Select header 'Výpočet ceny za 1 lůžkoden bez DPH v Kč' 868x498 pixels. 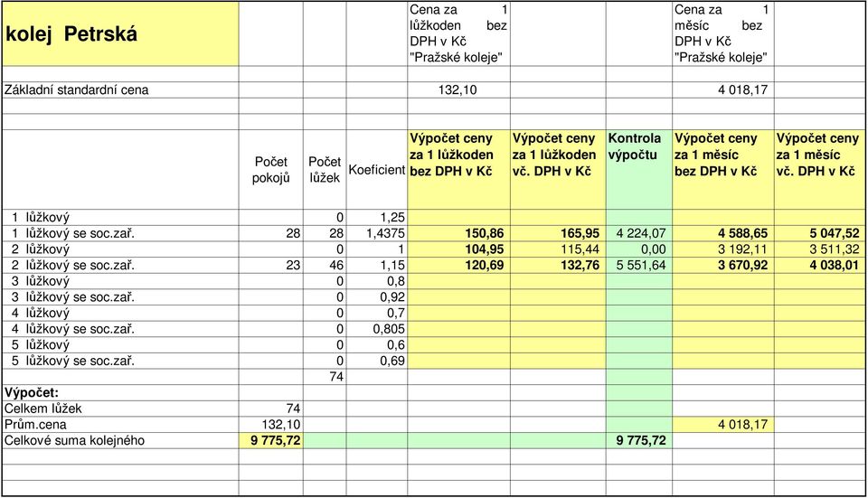[459, 170]
